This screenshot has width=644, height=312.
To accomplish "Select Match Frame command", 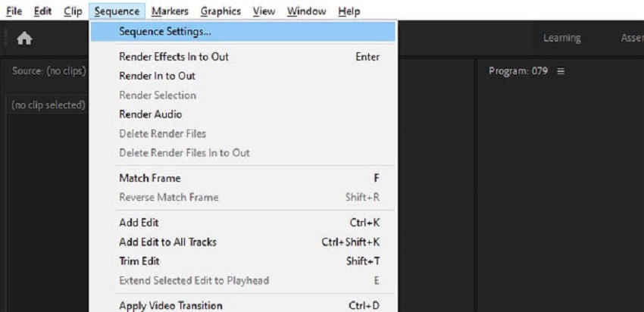I will click(x=150, y=178).
